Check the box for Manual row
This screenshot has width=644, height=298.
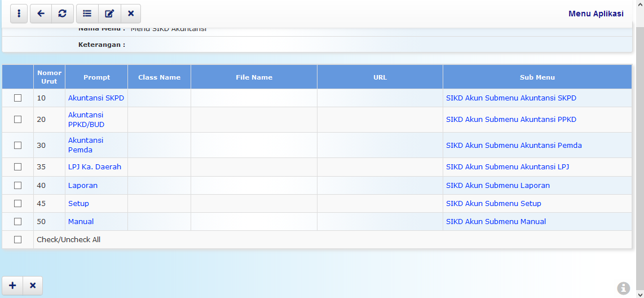point(17,221)
